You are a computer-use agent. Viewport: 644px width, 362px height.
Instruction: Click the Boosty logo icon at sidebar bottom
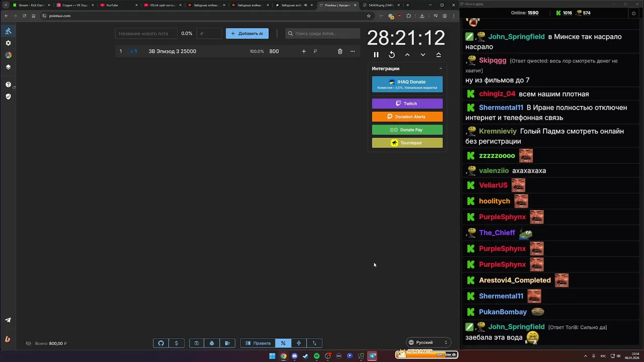(x=7, y=339)
